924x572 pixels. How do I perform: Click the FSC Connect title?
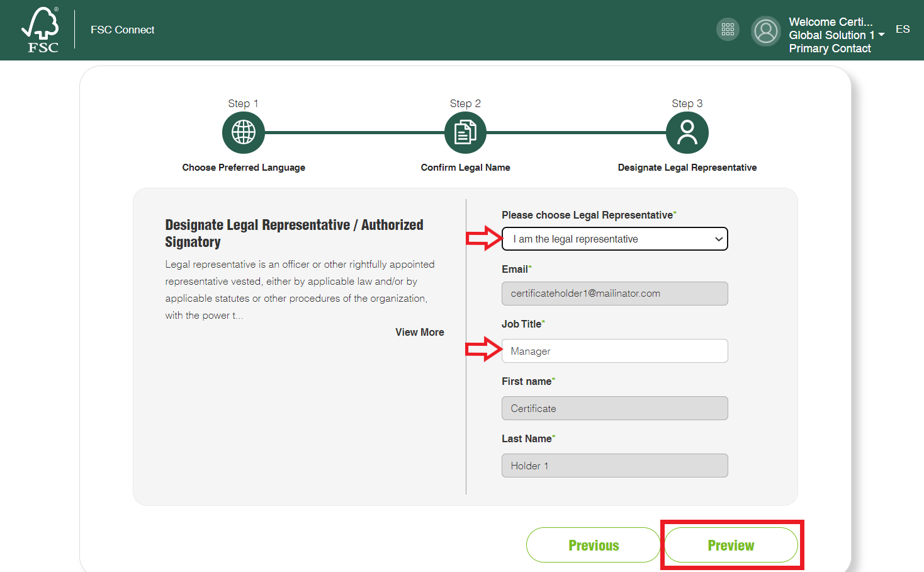[122, 30]
